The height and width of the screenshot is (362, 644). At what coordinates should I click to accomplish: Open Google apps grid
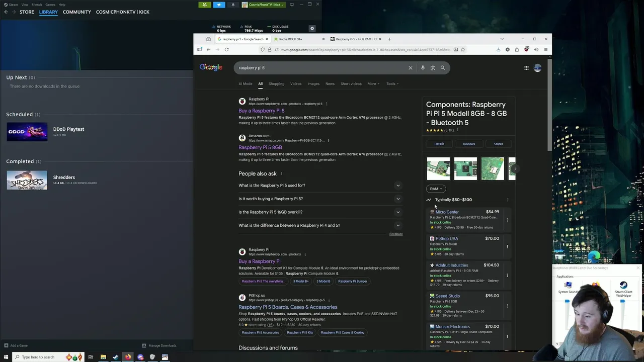[x=526, y=68]
